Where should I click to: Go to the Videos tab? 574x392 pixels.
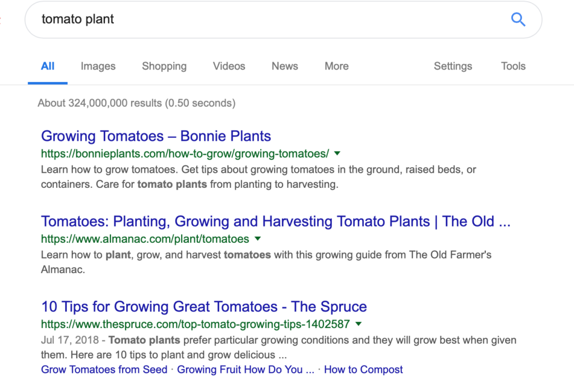coord(229,66)
